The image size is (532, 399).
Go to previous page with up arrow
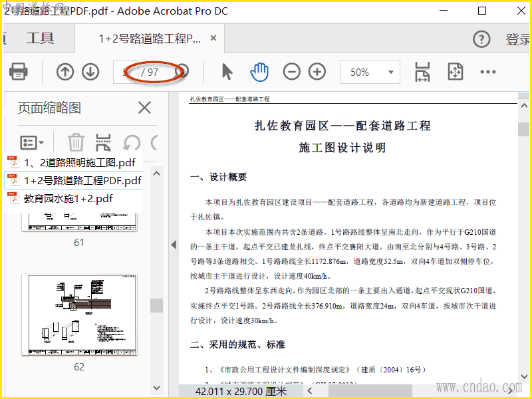click(65, 72)
